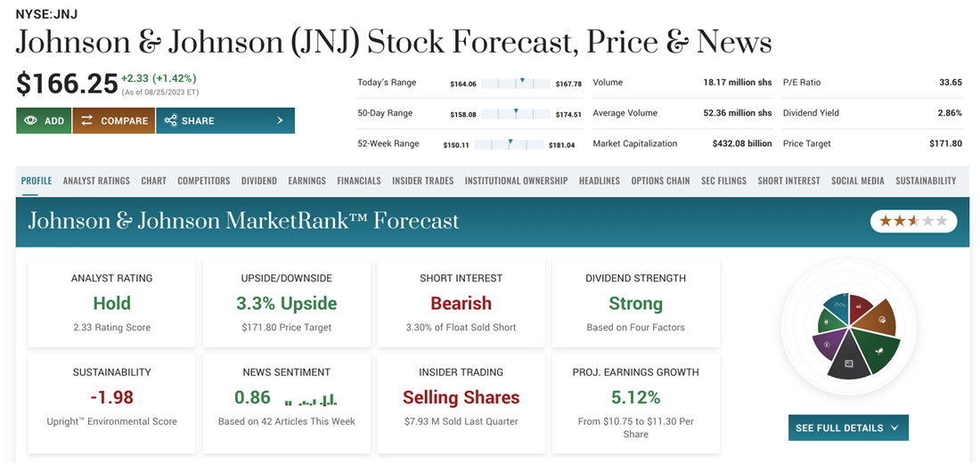Image resolution: width=980 pixels, height=464 pixels.
Task: Open the Short Interest tab
Action: (x=788, y=181)
